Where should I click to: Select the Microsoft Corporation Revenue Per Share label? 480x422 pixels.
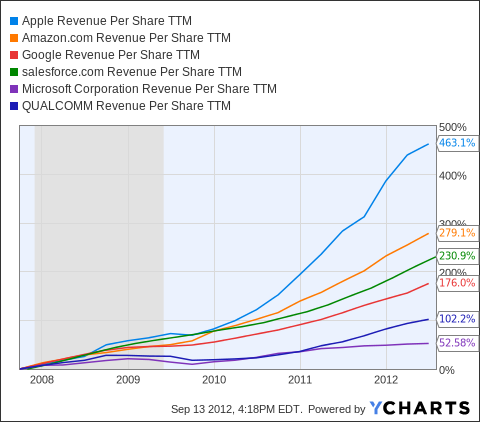[149, 89]
